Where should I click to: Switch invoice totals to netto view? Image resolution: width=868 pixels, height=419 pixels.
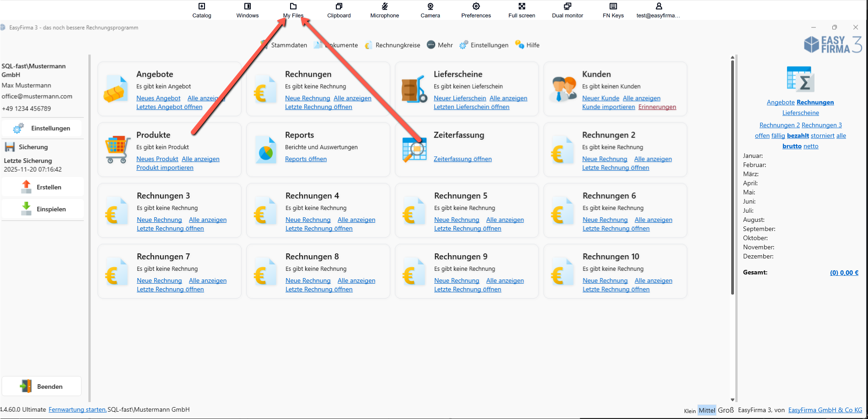tap(810, 146)
